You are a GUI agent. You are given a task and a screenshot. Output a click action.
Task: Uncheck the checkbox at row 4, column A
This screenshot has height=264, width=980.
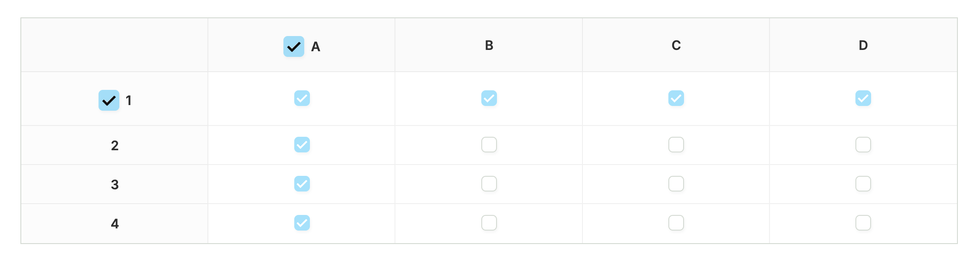coord(302,223)
